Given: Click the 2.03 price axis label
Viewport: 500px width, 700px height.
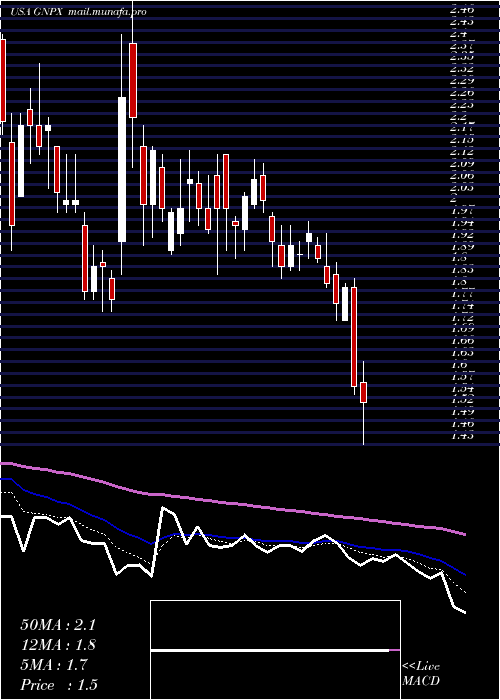Looking at the screenshot, I should coord(462,188).
